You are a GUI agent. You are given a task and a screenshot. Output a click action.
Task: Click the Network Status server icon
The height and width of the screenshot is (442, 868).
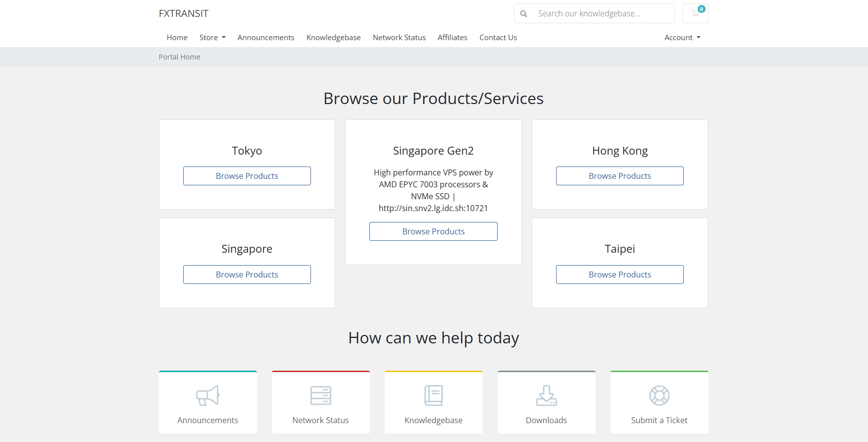tap(320, 395)
